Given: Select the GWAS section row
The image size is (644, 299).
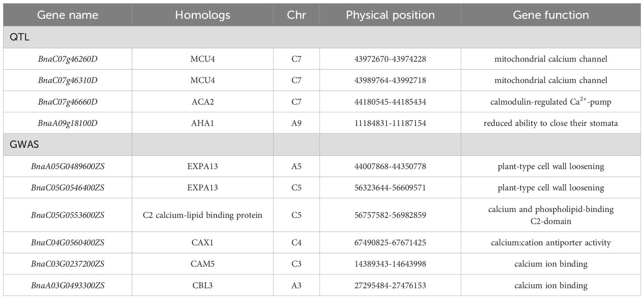Looking at the screenshot, I should click(322, 144).
